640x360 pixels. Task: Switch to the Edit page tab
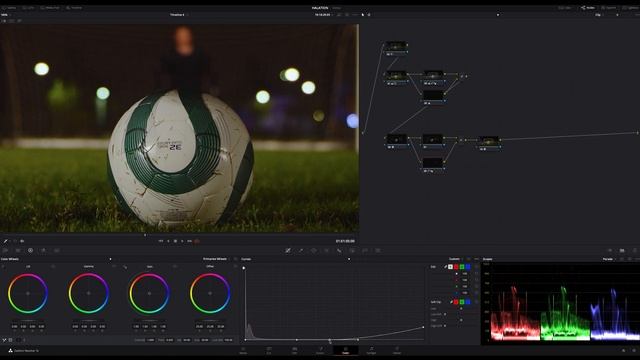[x=295, y=350]
